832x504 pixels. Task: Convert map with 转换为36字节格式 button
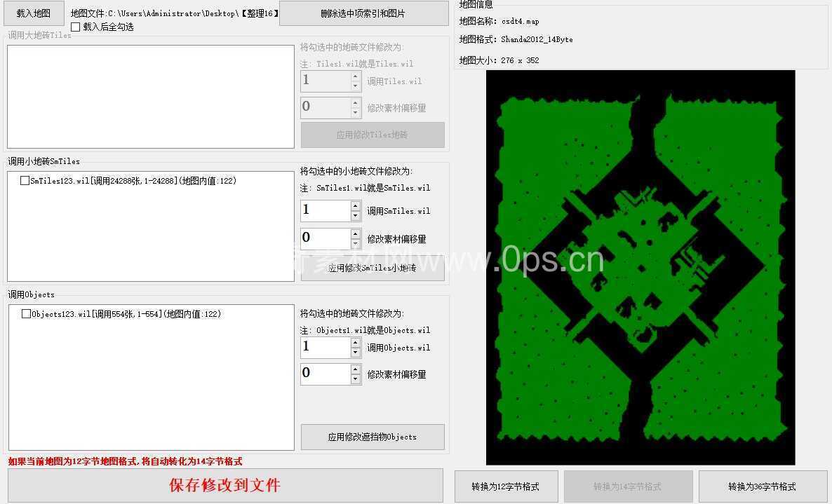(762, 486)
